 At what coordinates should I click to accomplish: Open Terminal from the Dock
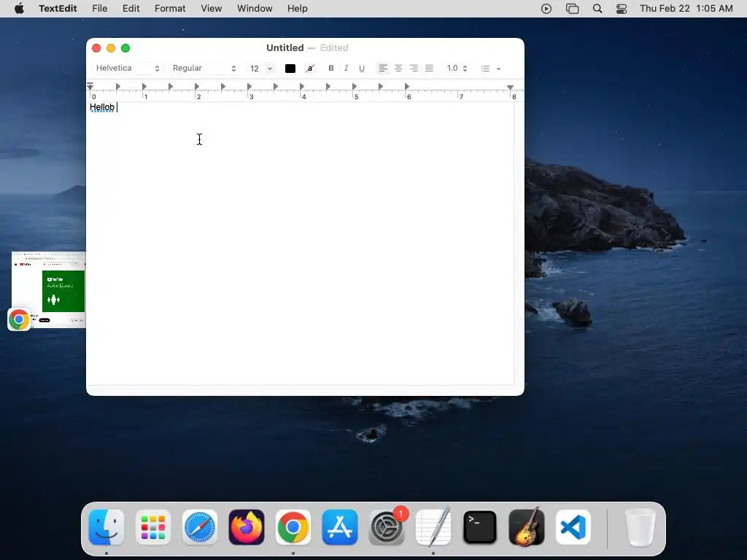coord(480,527)
